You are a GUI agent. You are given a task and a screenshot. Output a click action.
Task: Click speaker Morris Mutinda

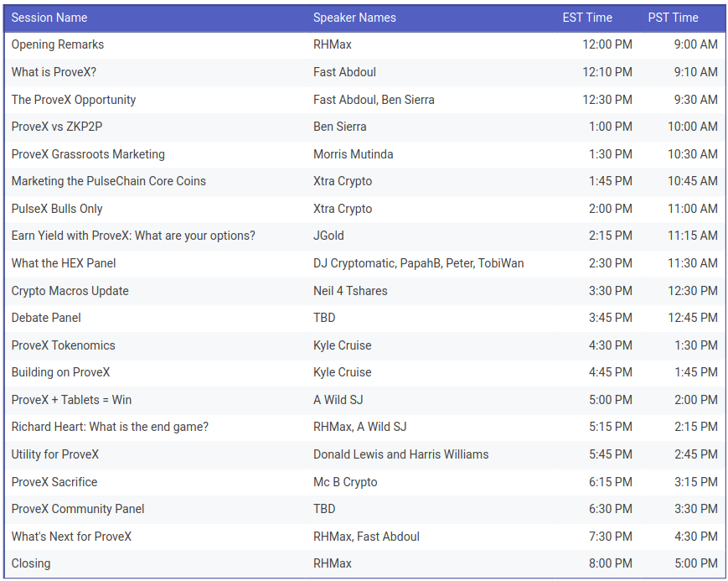point(353,154)
